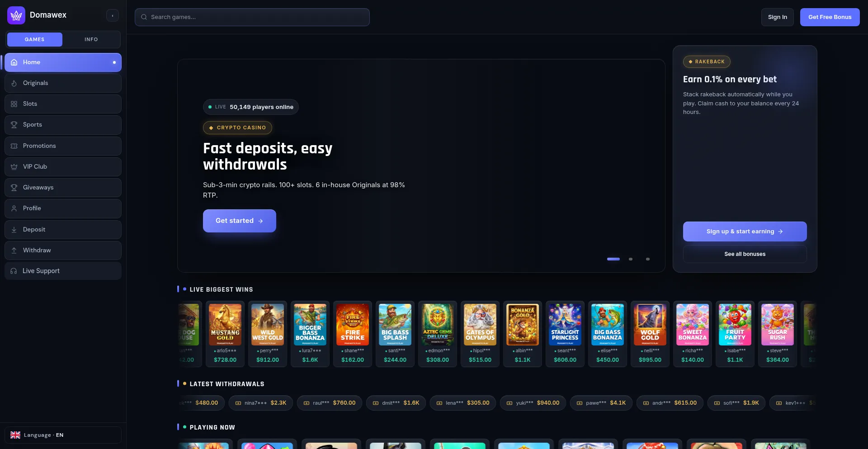The image size is (868, 449).
Task: Open the Withdraw menu item
Action: click(63, 250)
